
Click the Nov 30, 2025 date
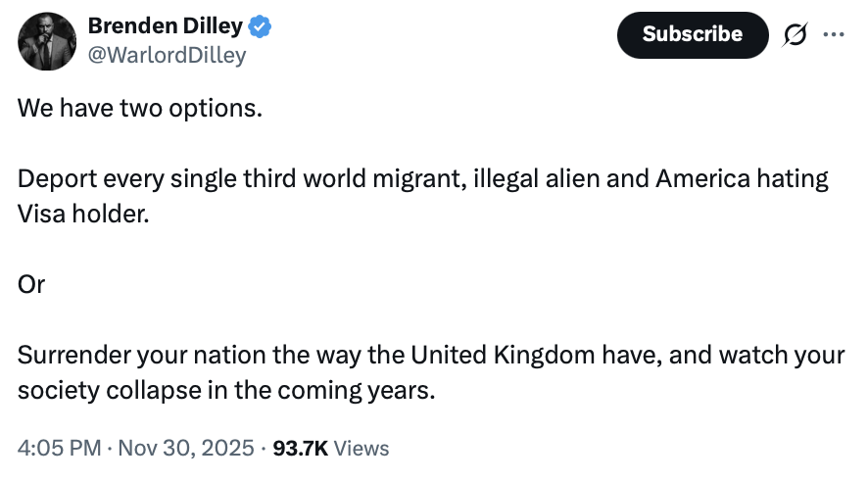click(187, 449)
